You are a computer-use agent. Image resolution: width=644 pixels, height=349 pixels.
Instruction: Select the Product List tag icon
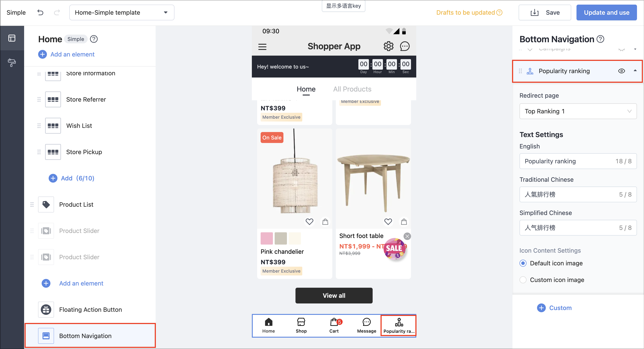coord(46,204)
